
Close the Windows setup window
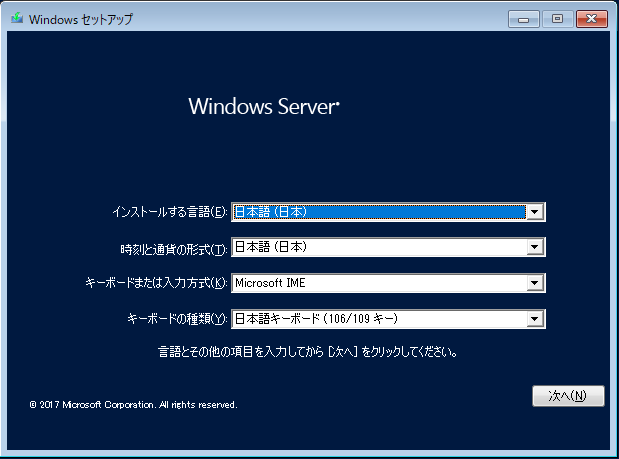tap(591, 19)
